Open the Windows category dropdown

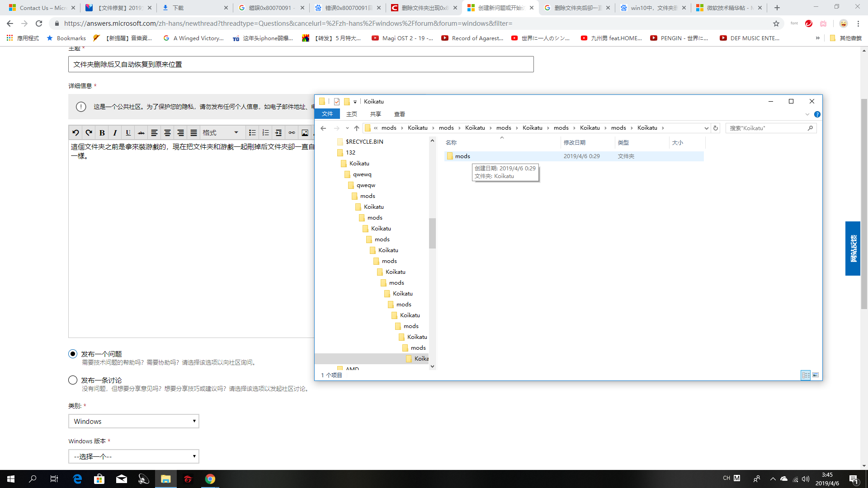(134, 421)
